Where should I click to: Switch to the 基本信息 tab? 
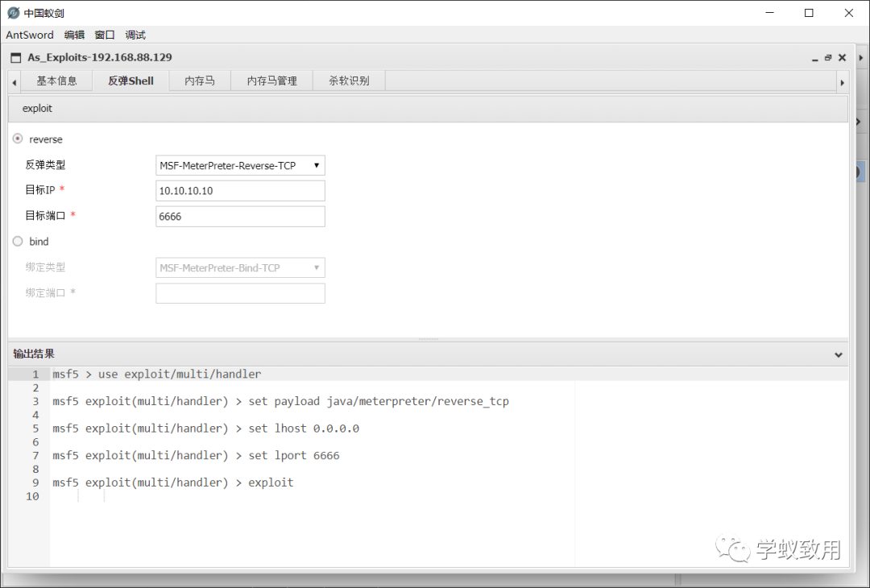tap(56, 81)
